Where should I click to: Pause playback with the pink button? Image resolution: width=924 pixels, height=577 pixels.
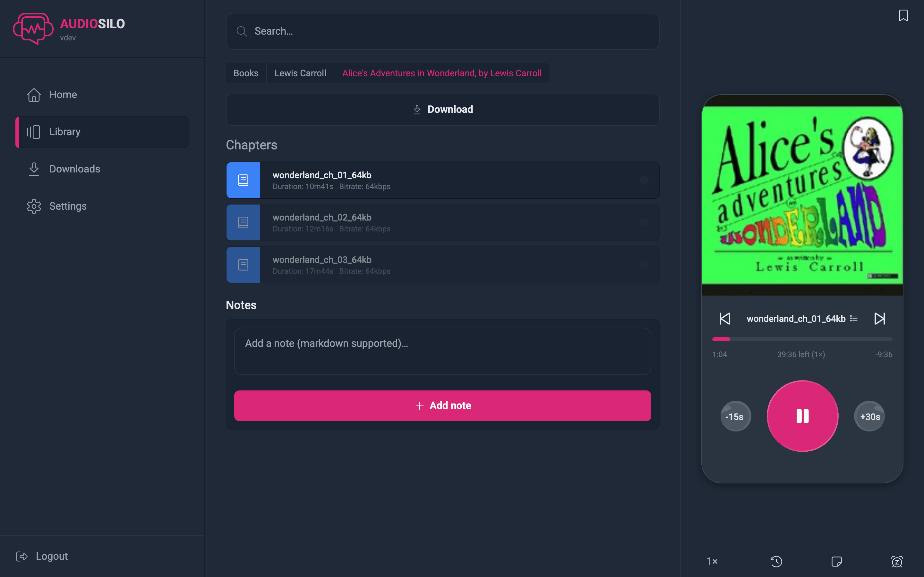click(x=803, y=416)
